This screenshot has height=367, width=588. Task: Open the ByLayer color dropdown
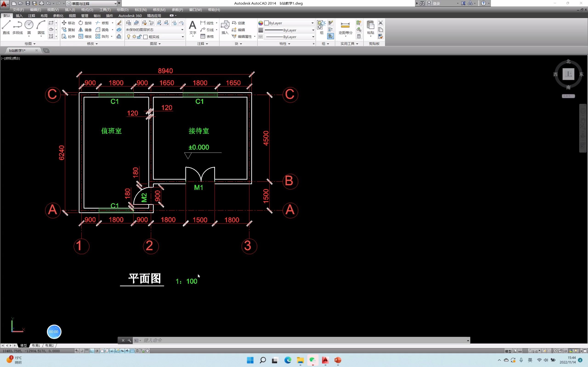point(312,23)
